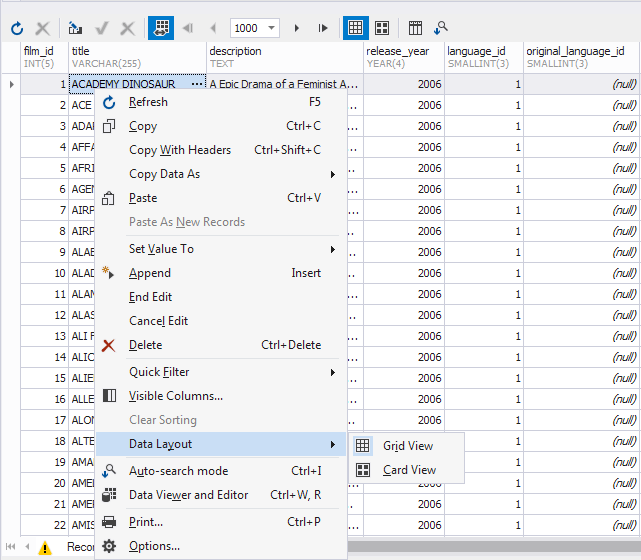Sort by release_year column header

[404, 57]
